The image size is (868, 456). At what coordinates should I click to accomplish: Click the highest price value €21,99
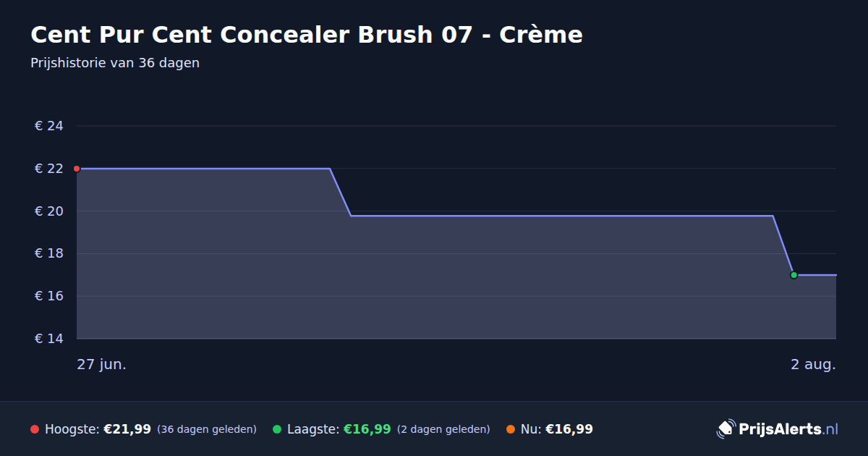click(x=127, y=429)
